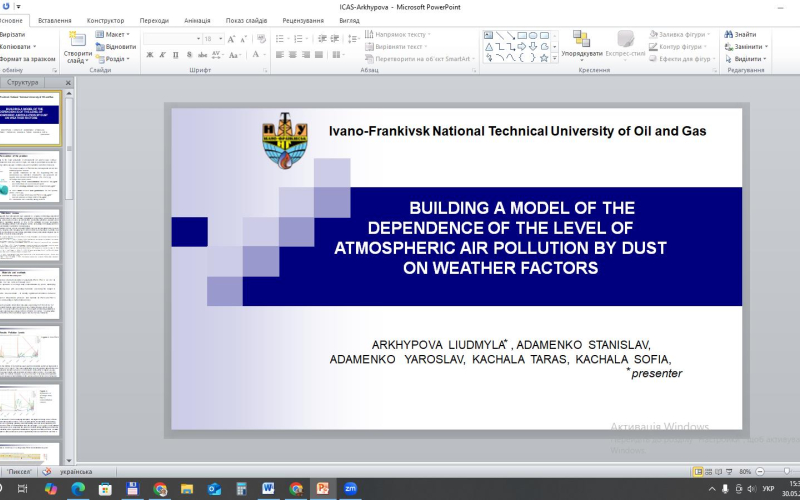The image size is (800, 500).
Task: Click the Normal view icon in status bar
Action: 697,471
